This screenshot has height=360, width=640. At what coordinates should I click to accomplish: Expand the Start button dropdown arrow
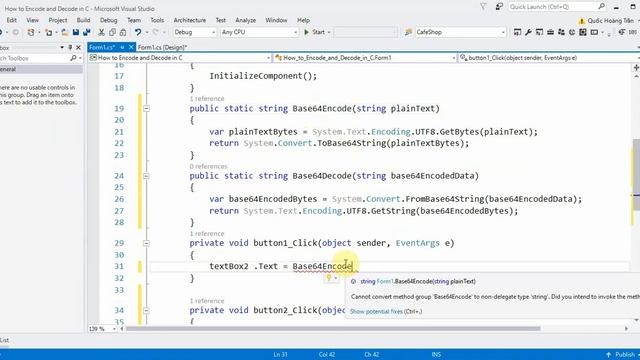coord(329,32)
